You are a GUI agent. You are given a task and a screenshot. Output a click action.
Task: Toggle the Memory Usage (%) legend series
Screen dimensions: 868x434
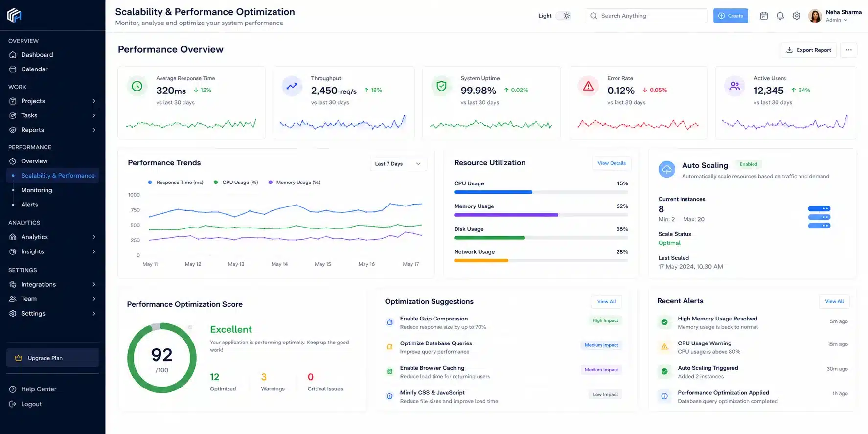pyautogui.click(x=294, y=182)
